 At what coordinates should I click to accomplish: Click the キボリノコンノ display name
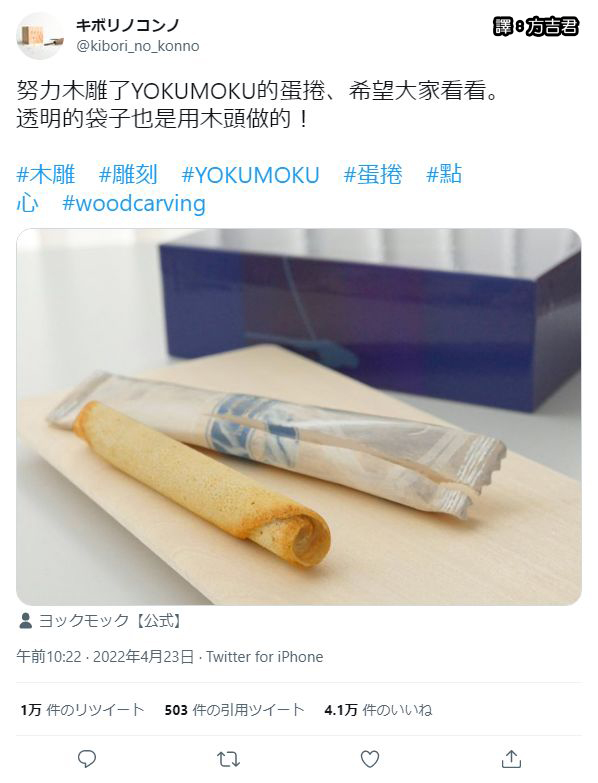128,25
